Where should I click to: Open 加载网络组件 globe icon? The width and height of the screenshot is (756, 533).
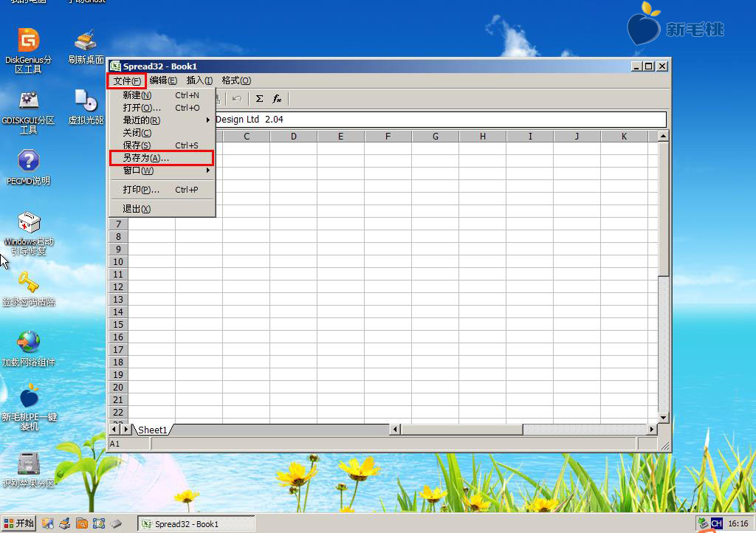[x=29, y=349]
